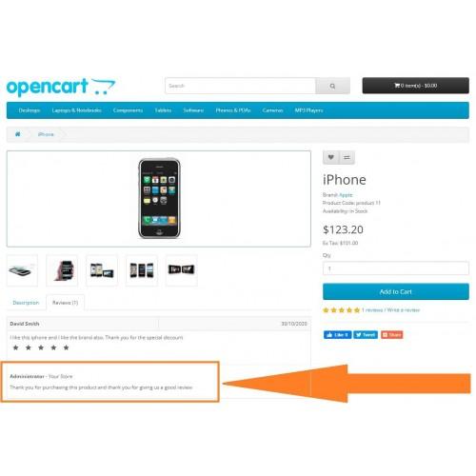Switch to the Reviews (1) tab
The width and height of the screenshot is (476, 476).
[65, 303]
